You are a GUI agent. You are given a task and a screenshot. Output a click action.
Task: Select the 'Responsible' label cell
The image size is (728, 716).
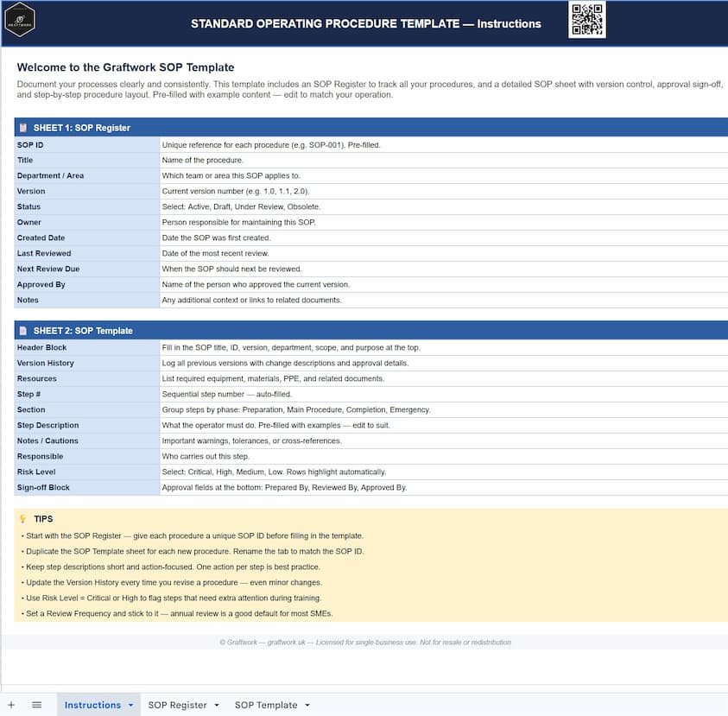coord(87,456)
